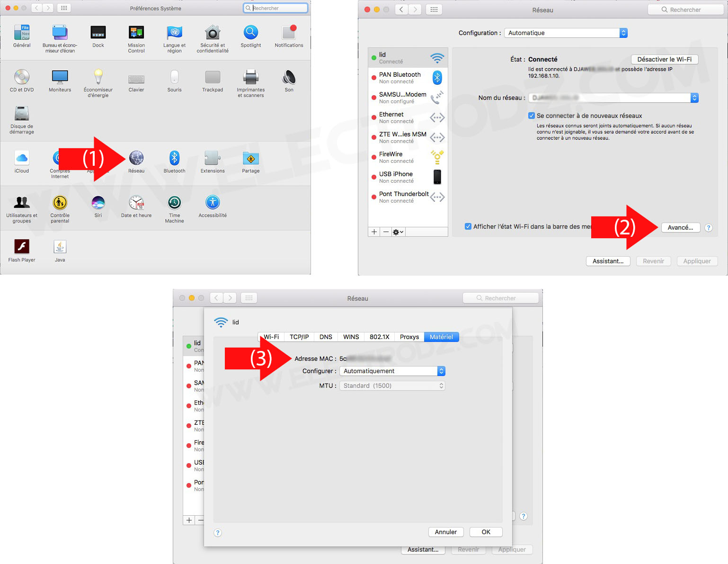Switch to the Proxys tab
This screenshot has width=728, height=564.
[x=409, y=337]
